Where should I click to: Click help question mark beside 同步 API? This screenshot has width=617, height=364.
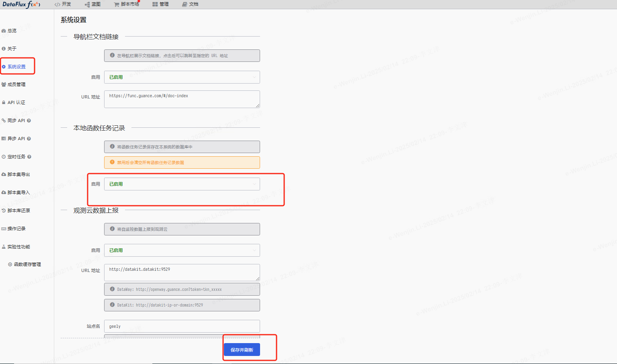(x=29, y=121)
